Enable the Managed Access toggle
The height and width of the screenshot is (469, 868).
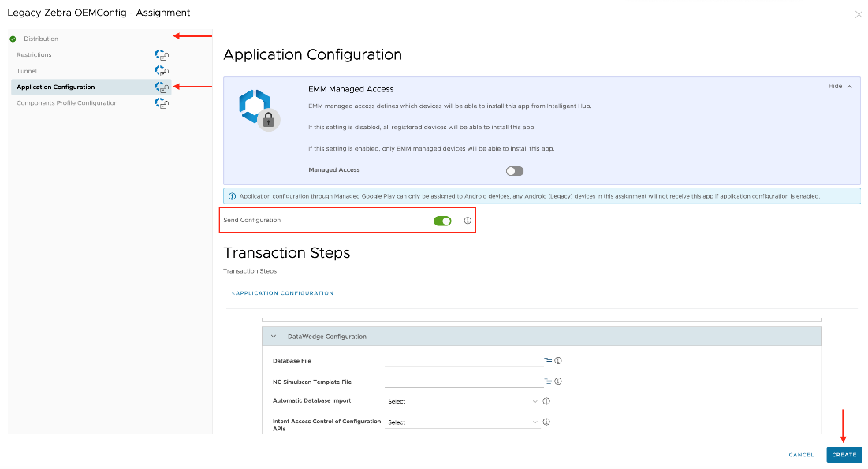(x=515, y=171)
